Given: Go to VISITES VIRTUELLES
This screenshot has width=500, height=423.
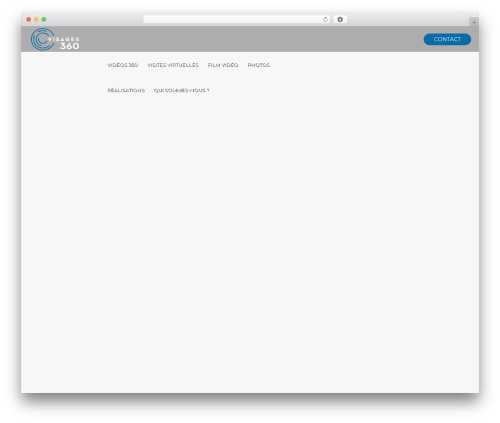Looking at the screenshot, I should pyautogui.click(x=173, y=65).
